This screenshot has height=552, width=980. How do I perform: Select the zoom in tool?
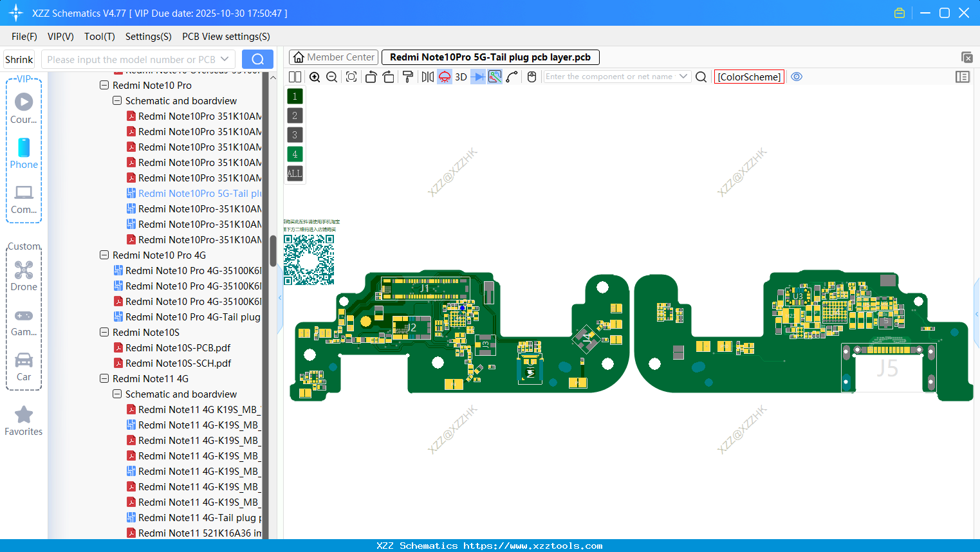pyautogui.click(x=315, y=77)
